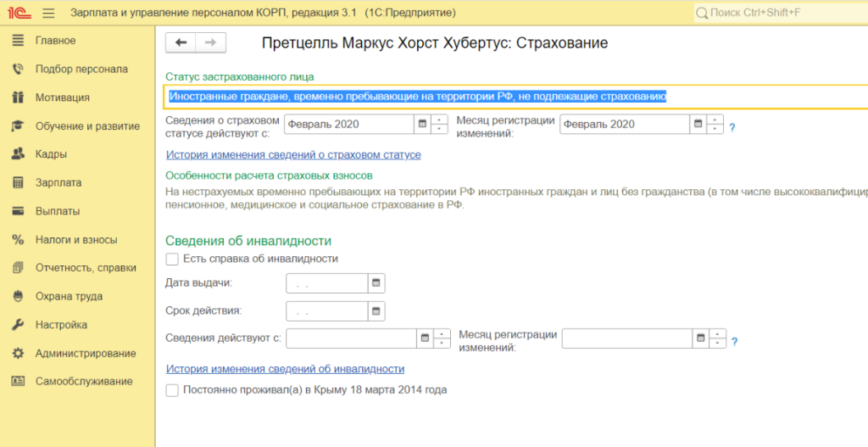The image size is (868, 447).
Task: Click stepper arrows on insurance status effective month
Action: tap(439, 124)
